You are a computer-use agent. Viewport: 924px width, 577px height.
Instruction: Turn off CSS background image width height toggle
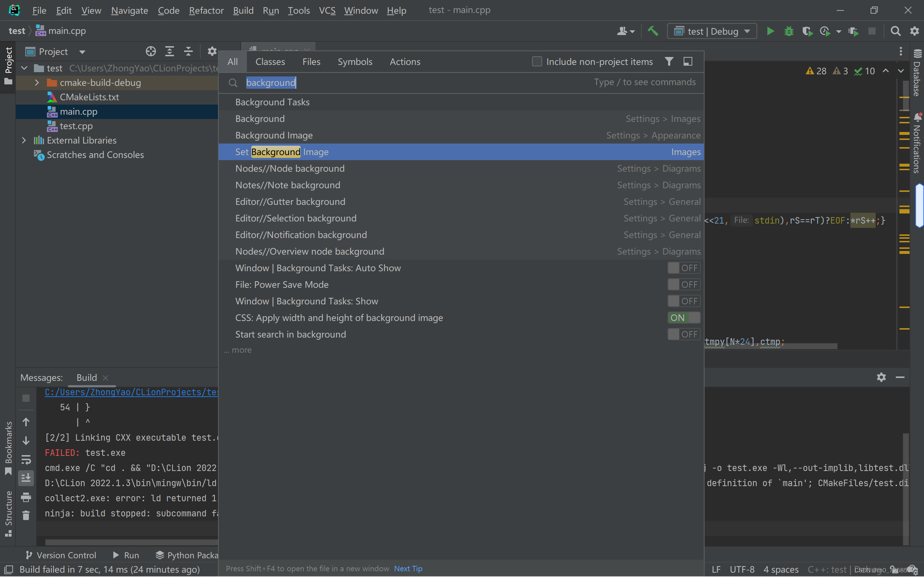(x=684, y=318)
